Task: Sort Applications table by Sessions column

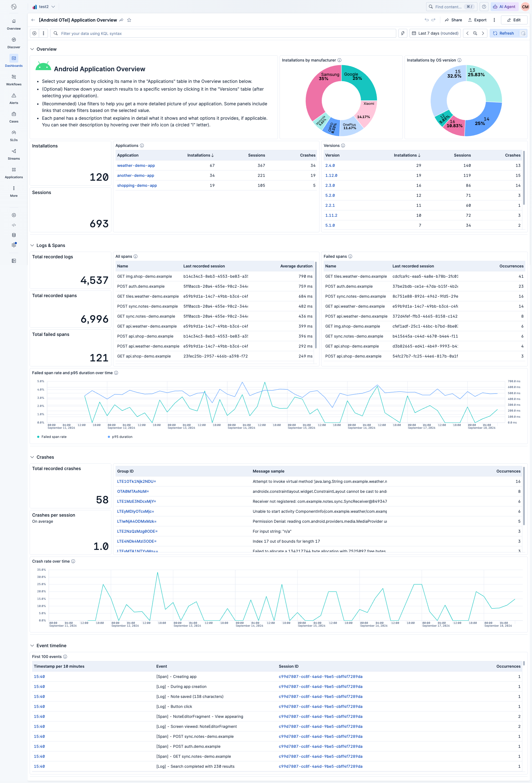Action: click(256, 155)
